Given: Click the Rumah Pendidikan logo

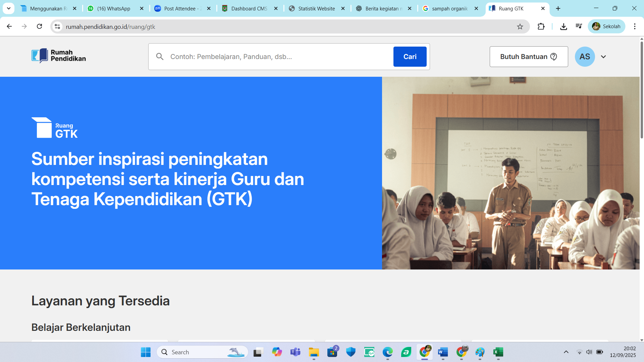Looking at the screenshot, I should [59, 56].
